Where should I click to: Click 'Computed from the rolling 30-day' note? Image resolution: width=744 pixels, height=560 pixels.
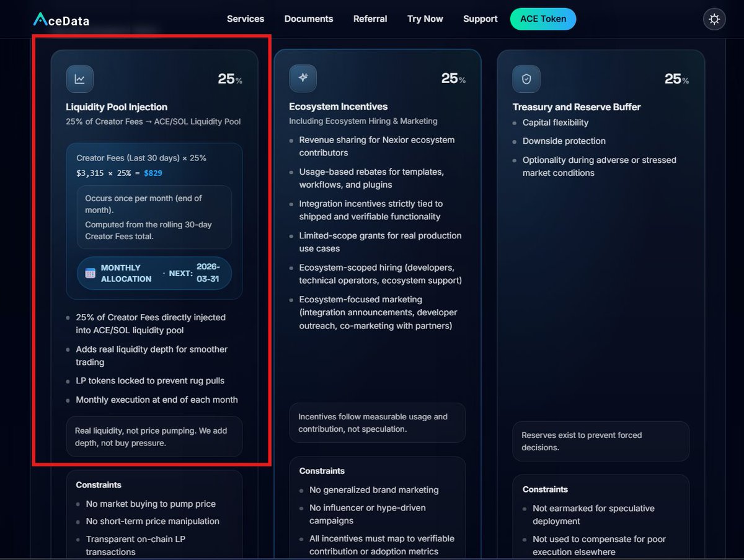[x=148, y=230]
